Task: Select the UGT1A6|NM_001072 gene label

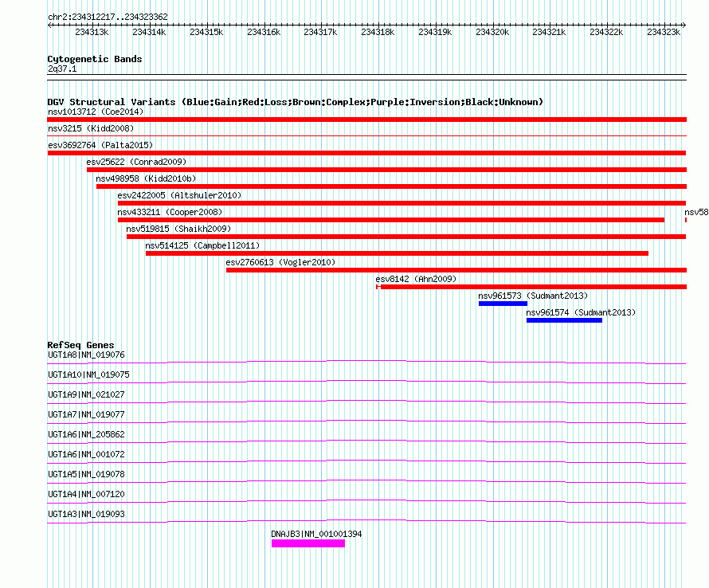Action: pyautogui.click(x=86, y=455)
